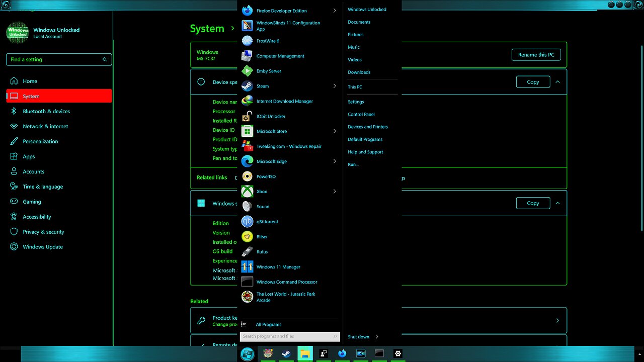Image resolution: width=644 pixels, height=362 pixels.
Task: Open Steam in the start menu list
Action: (263, 86)
